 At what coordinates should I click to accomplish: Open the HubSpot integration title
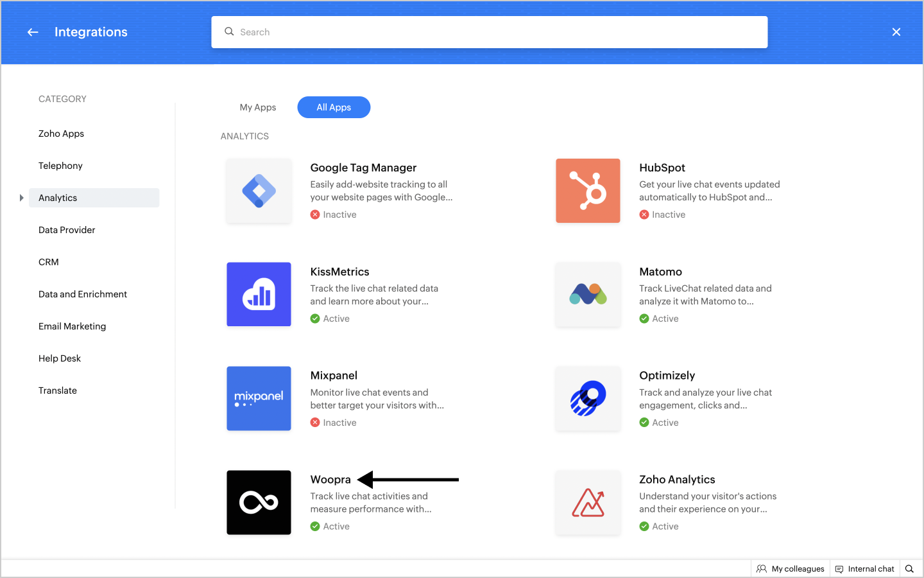[662, 168]
